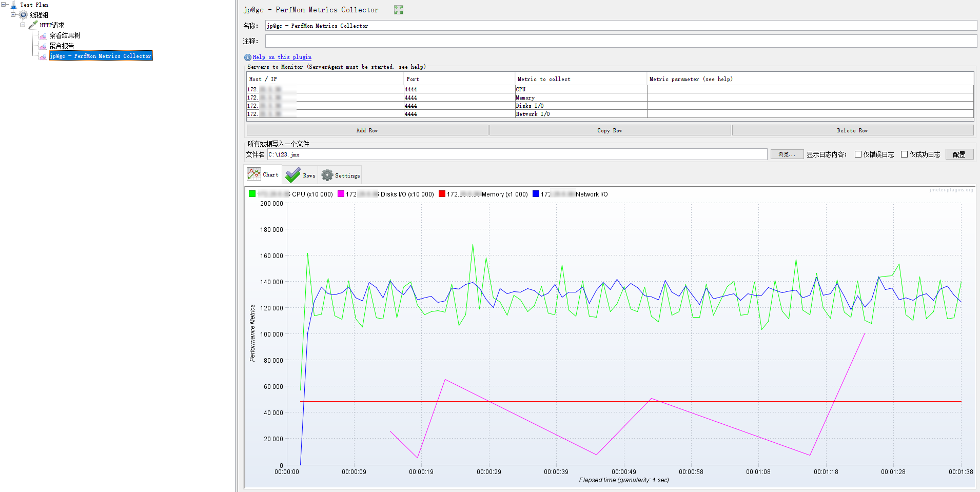Switch to the Rows tab
The height and width of the screenshot is (492, 980).
pyautogui.click(x=301, y=175)
